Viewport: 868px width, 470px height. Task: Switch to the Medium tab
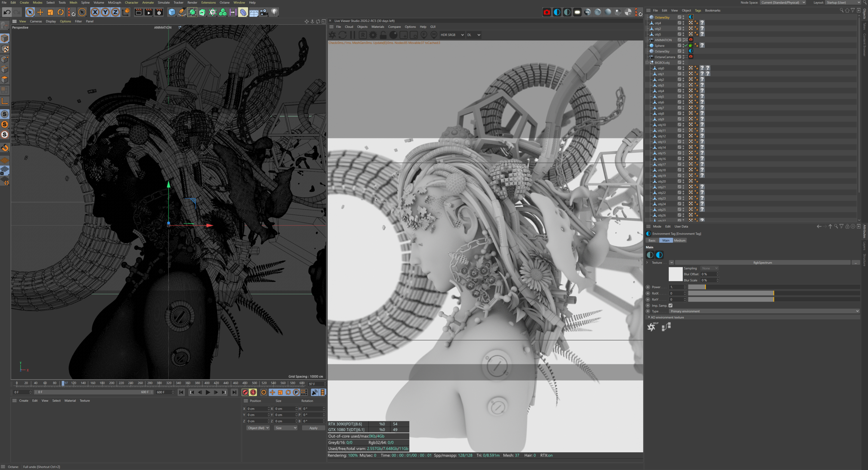(x=679, y=240)
